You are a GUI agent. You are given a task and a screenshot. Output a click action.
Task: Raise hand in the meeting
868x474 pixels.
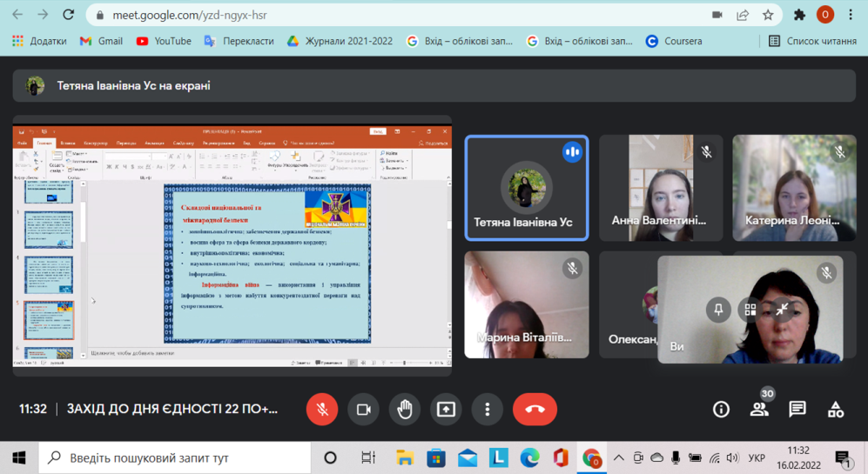(x=405, y=410)
